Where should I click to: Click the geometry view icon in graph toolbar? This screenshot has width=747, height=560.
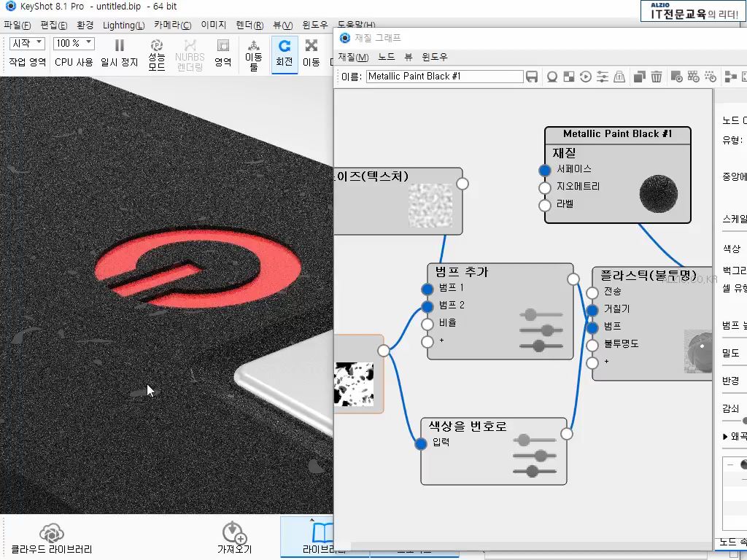(619, 77)
